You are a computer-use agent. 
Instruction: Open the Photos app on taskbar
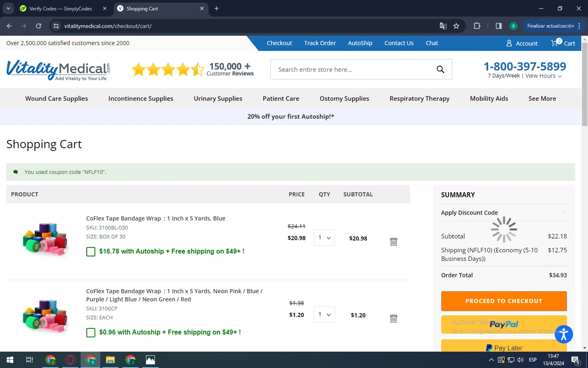tap(150, 360)
